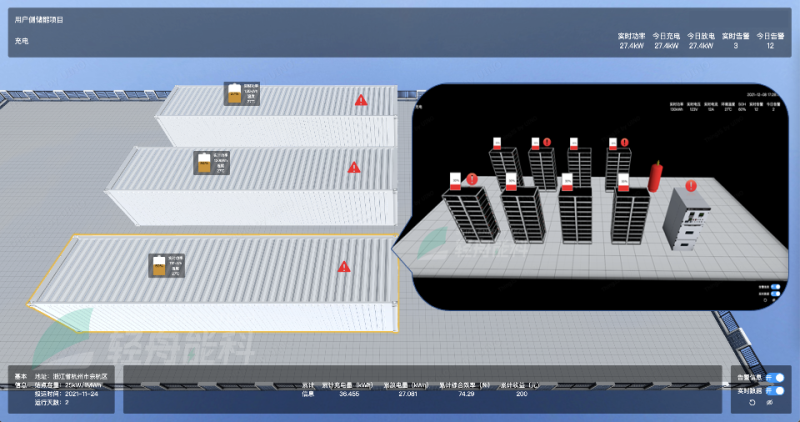This screenshot has width=800, height=422.
Task: Click the warning triangle on the top container
Action: (361, 100)
